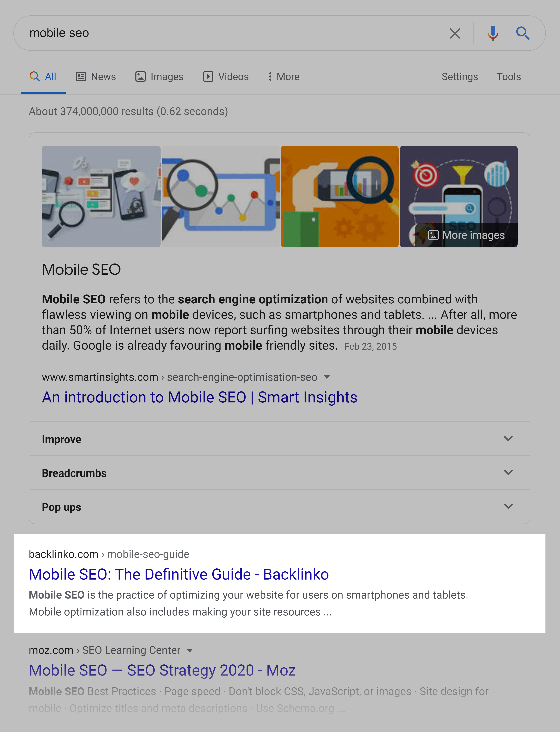Click the More images button
Image resolution: width=560 pixels, height=732 pixels.
point(467,235)
